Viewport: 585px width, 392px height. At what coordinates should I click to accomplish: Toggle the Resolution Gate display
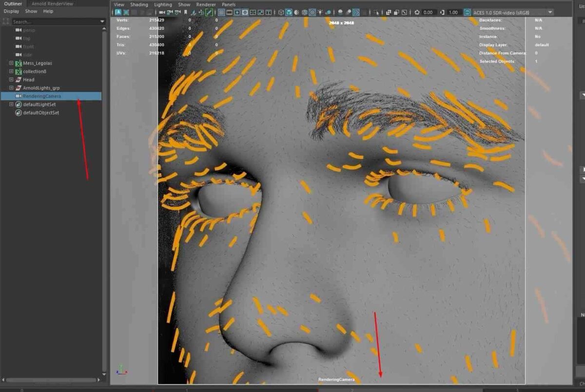(238, 12)
